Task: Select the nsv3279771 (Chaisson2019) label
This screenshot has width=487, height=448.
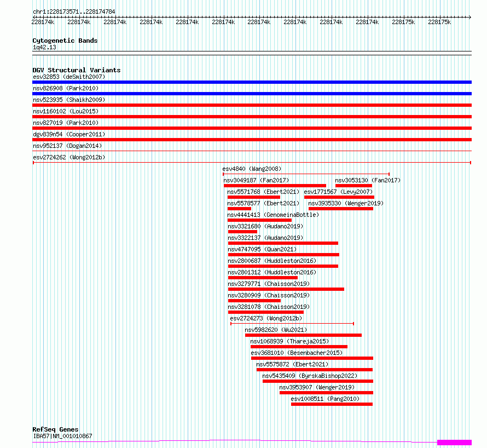Action: point(269,284)
